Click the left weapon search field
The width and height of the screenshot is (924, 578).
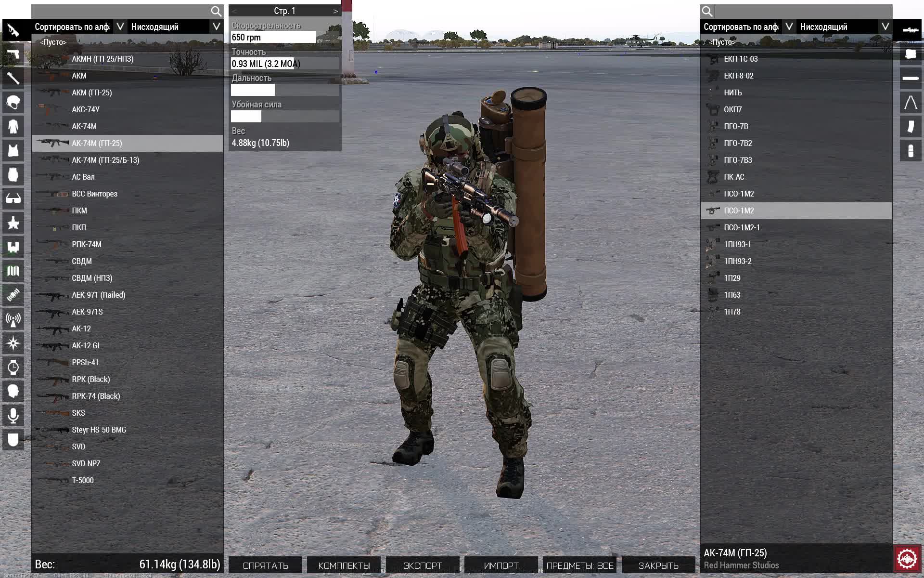point(120,11)
